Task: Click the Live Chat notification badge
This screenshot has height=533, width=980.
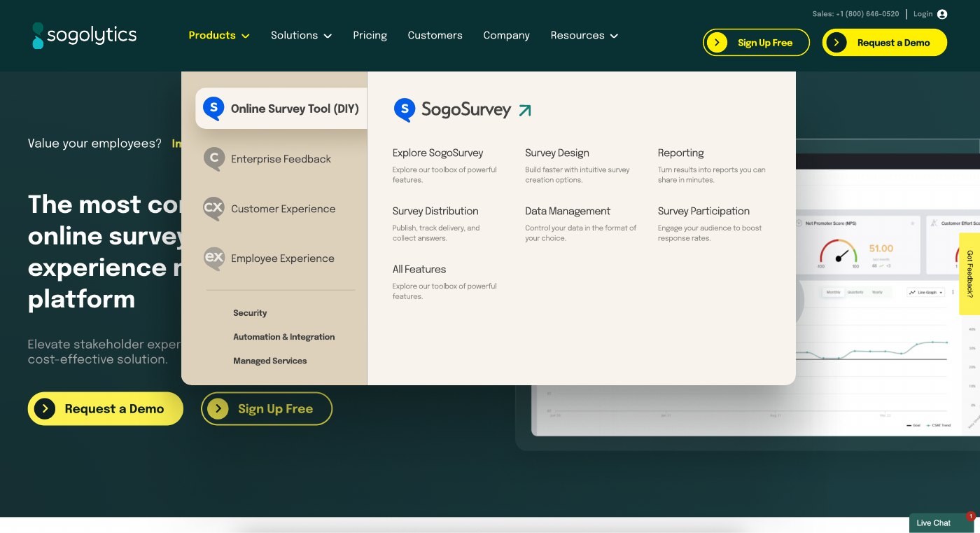Action: 971,516
